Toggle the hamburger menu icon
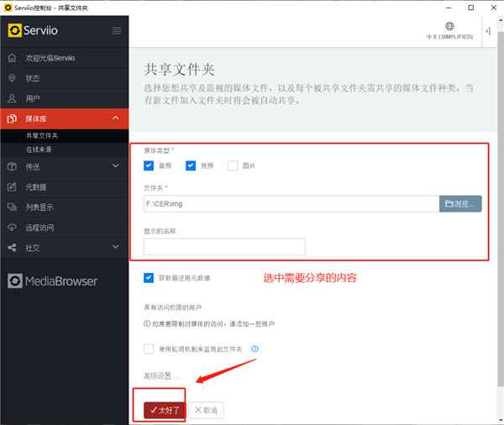The height and width of the screenshot is (425, 504). point(117,30)
